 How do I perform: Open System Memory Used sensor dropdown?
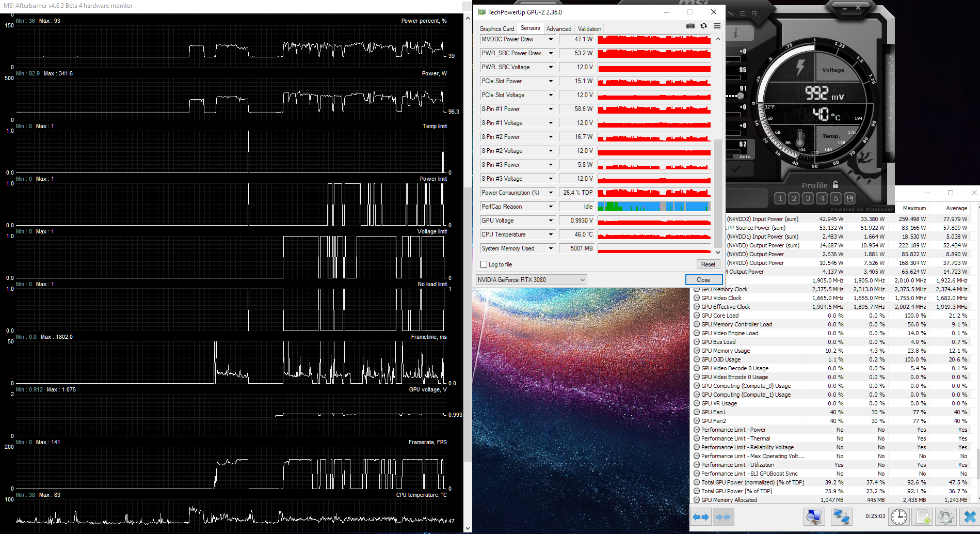click(551, 248)
